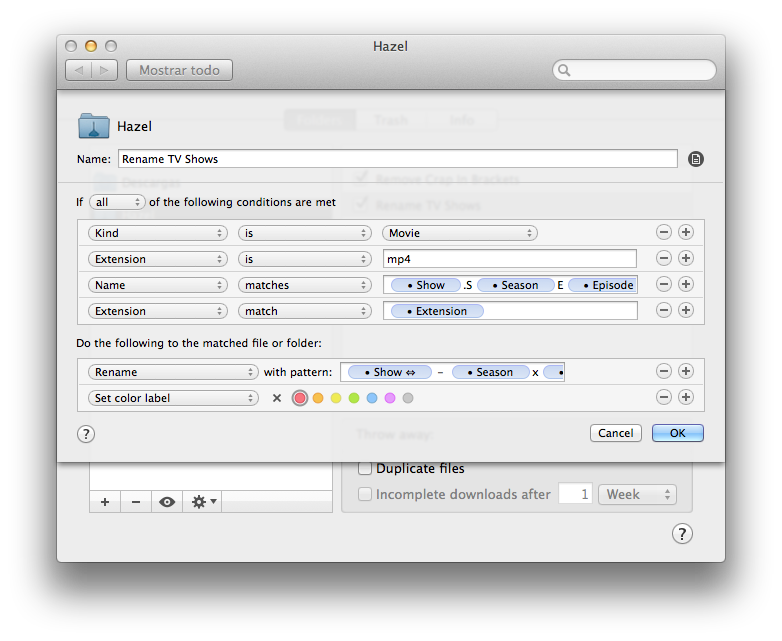Add a new folder with the plus button
The height and width of the screenshot is (641, 782).
coord(105,502)
